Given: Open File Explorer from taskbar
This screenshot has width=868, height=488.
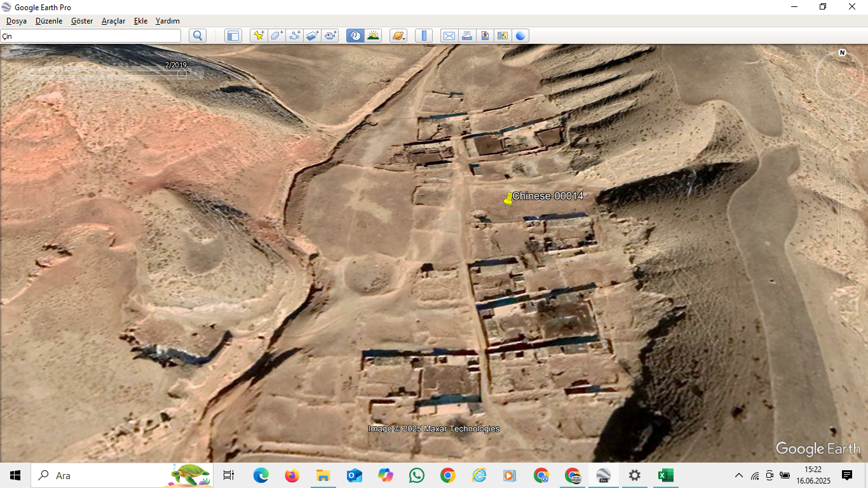Looking at the screenshot, I should click(323, 475).
